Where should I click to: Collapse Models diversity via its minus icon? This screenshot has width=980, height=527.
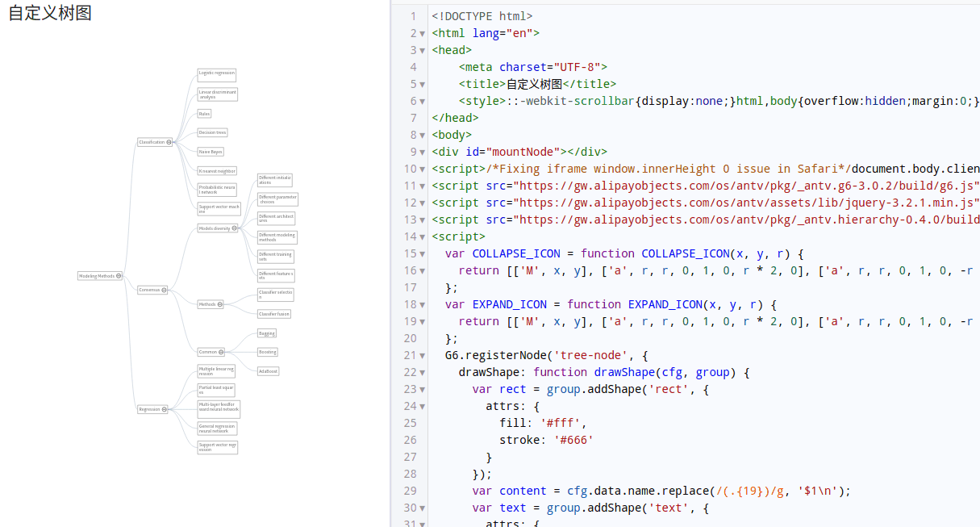(x=235, y=228)
